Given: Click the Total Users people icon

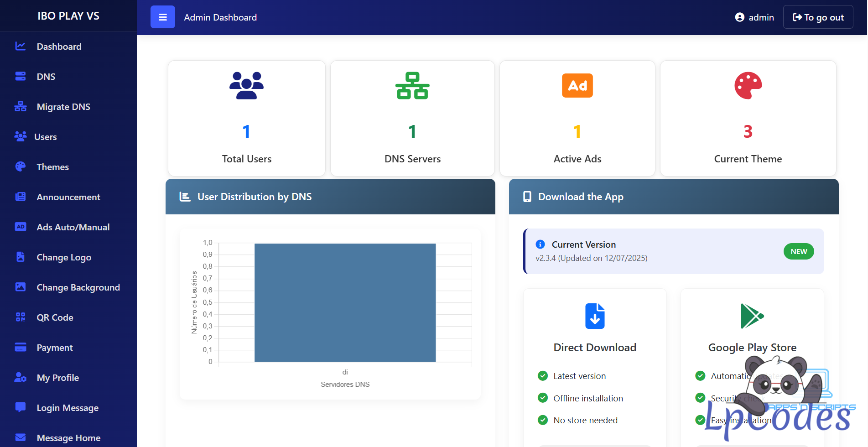Looking at the screenshot, I should [246, 85].
